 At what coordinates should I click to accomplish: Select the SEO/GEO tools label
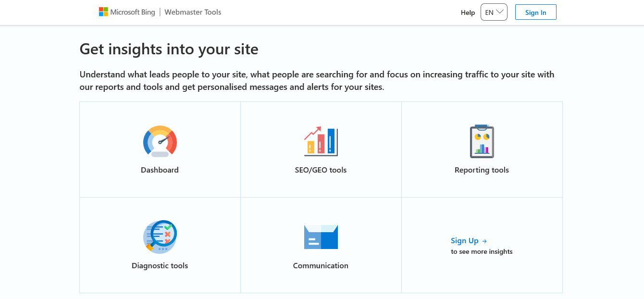click(321, 170)
